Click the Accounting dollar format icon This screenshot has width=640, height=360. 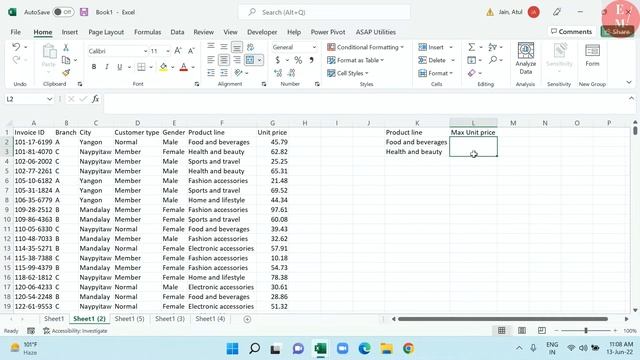(278, 60)
